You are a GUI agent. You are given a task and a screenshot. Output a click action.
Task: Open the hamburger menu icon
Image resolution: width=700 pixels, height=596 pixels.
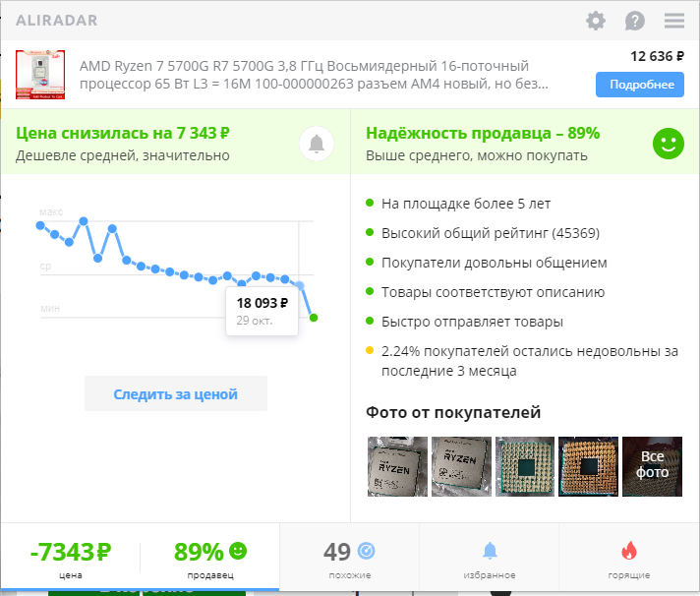click(674, 21)
